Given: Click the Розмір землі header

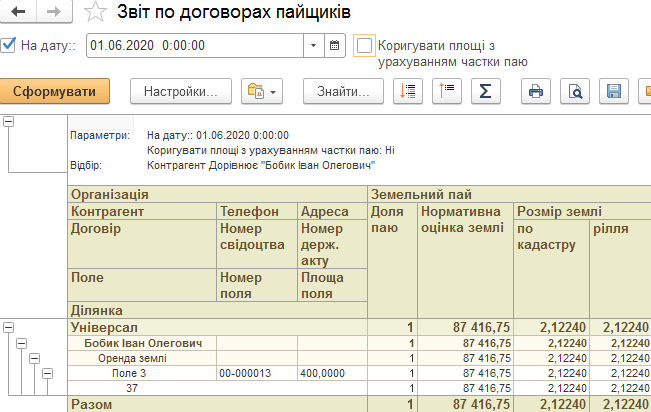Looking at the screenshot, I should click(582, 211).
